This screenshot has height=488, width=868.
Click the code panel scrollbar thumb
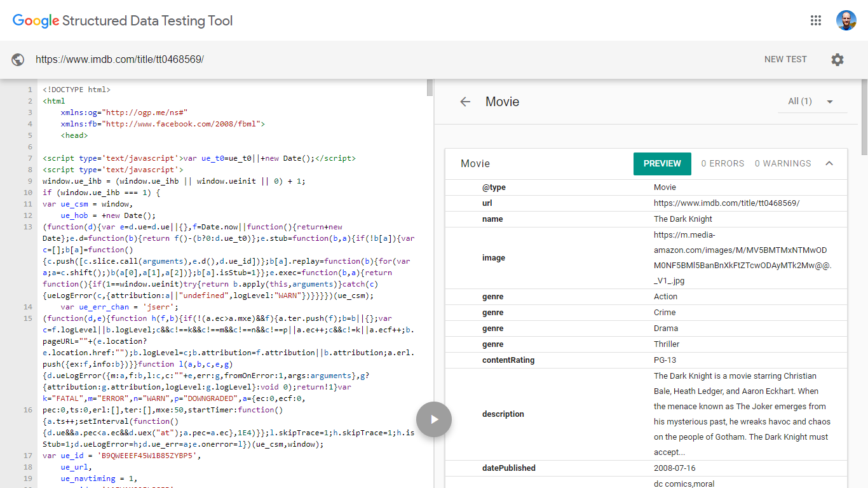430,87
